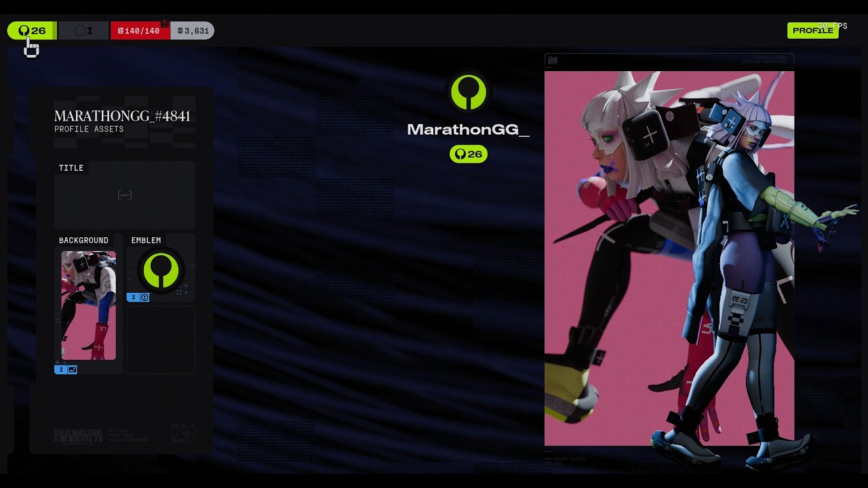Click the TITLE section label
This screenshot has width=868, height=488.
[71, 168]
